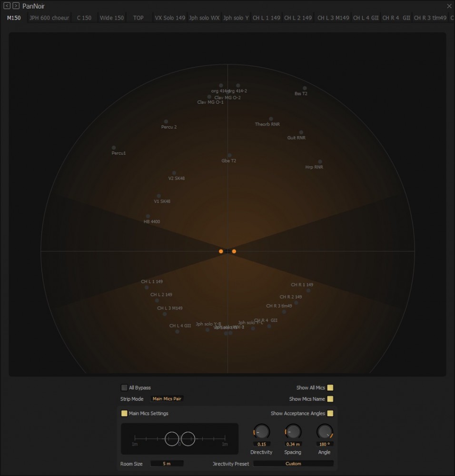Click the next arrow icon in title bar
455x476 pixels.
(x=16, y=6)
